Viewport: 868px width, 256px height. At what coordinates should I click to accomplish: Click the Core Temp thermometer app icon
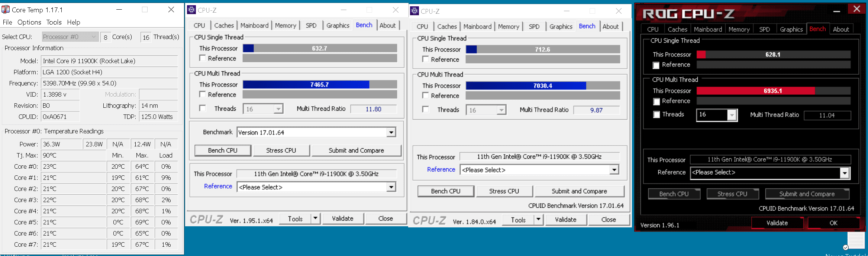6,9
